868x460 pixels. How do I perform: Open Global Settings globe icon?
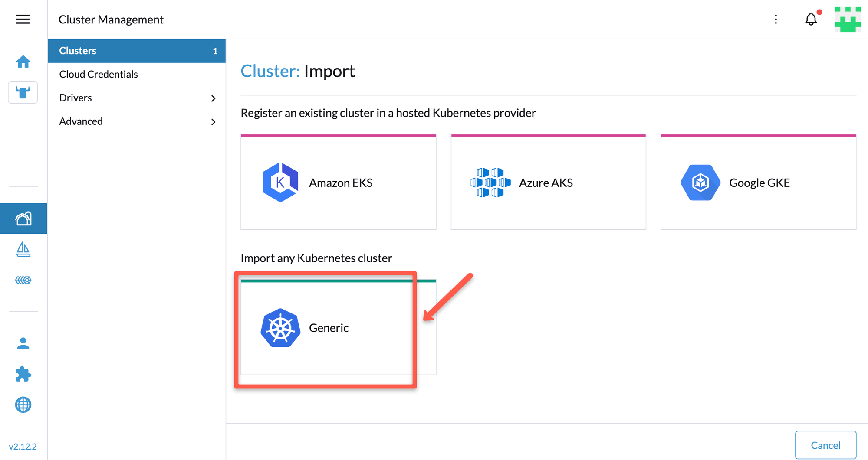tap(23, 405)
